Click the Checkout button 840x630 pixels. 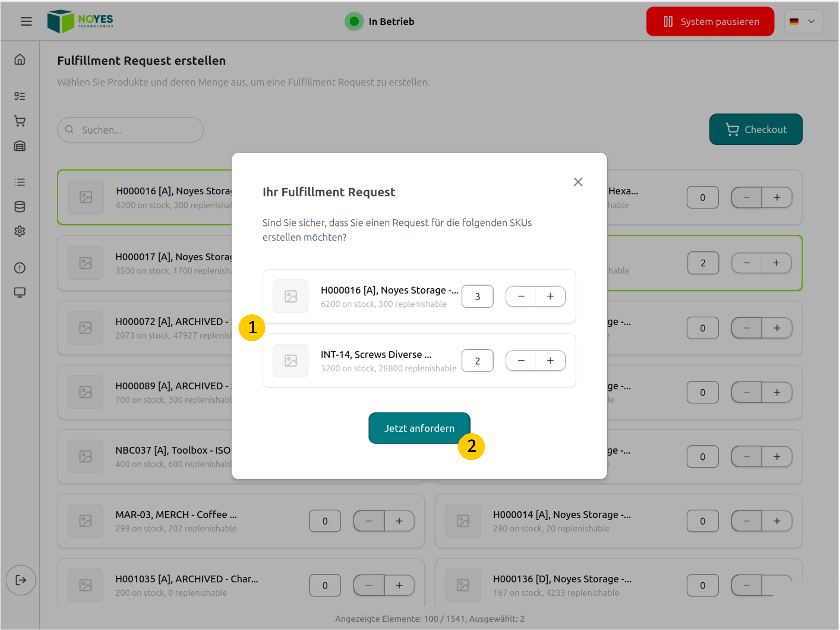coord(756,129)
